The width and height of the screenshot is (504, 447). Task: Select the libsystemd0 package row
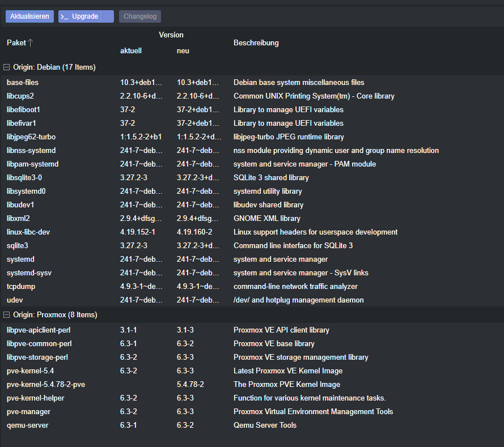pyautogui.click(x=252, y=191)
